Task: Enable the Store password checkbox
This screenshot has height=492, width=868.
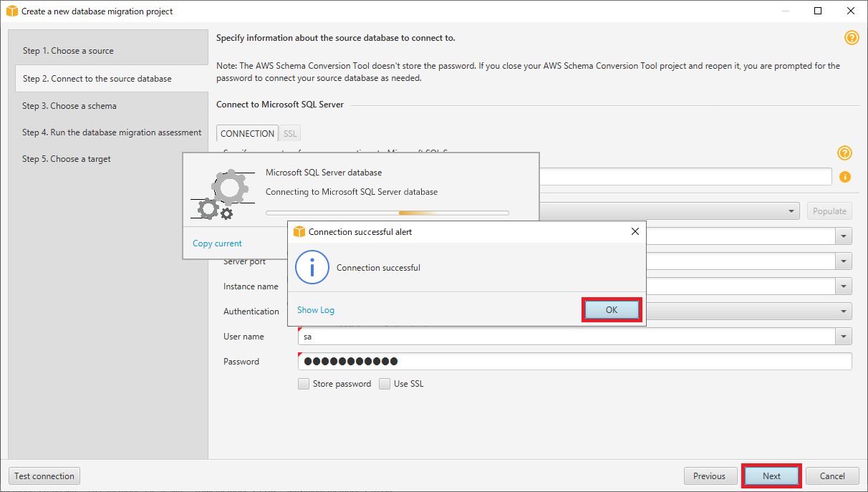Action: (304, 384)
